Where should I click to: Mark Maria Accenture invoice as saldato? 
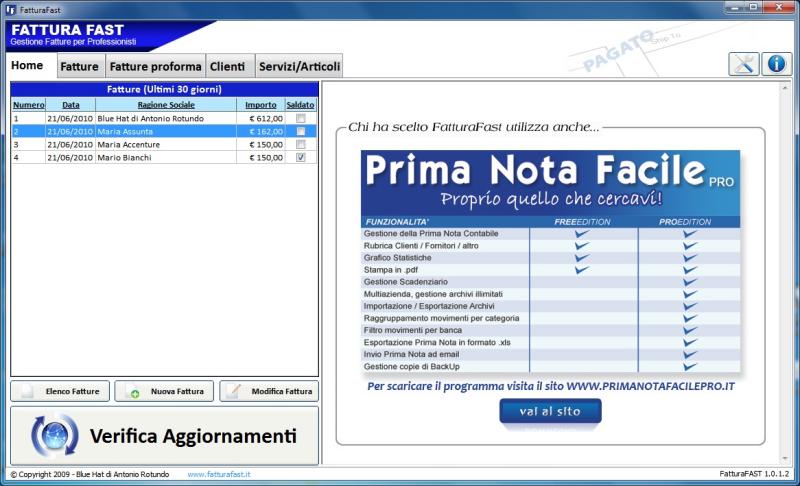(x=301, y=144)
